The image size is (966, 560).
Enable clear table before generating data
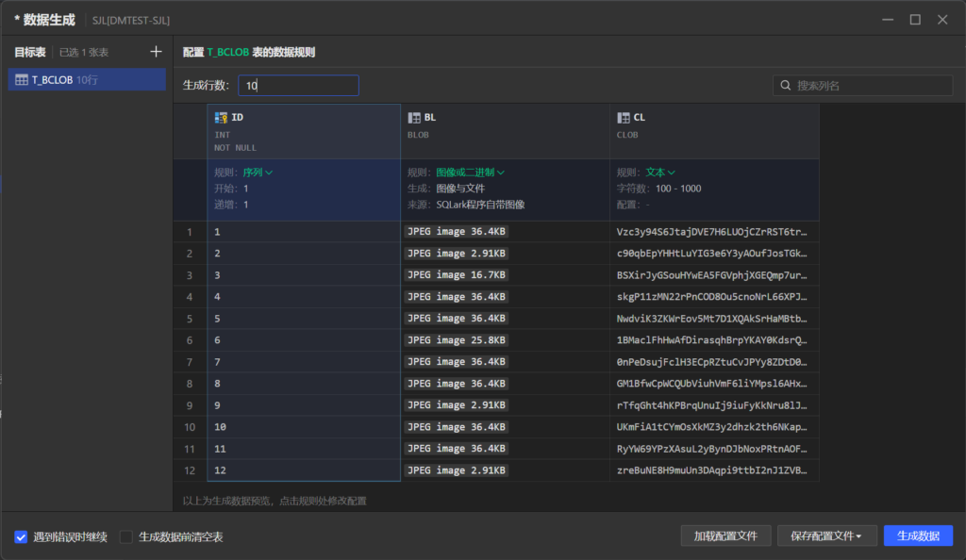coord(126,536)
